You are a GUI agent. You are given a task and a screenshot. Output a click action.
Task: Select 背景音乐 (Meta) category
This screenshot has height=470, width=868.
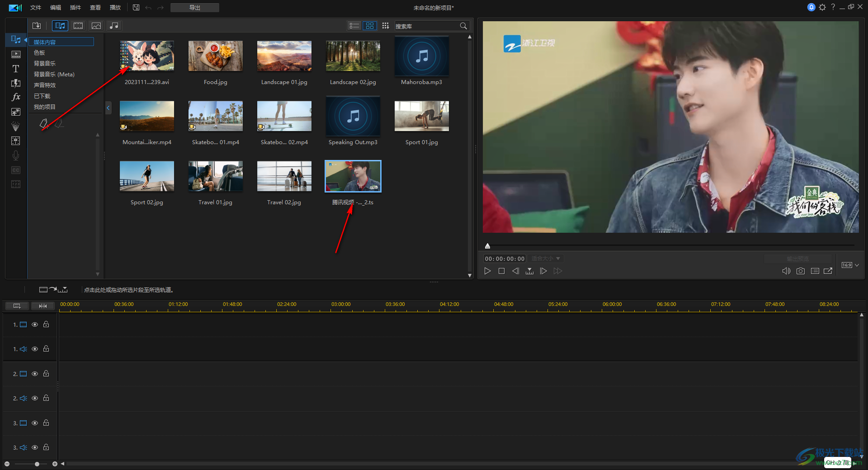tap(54, 75)
